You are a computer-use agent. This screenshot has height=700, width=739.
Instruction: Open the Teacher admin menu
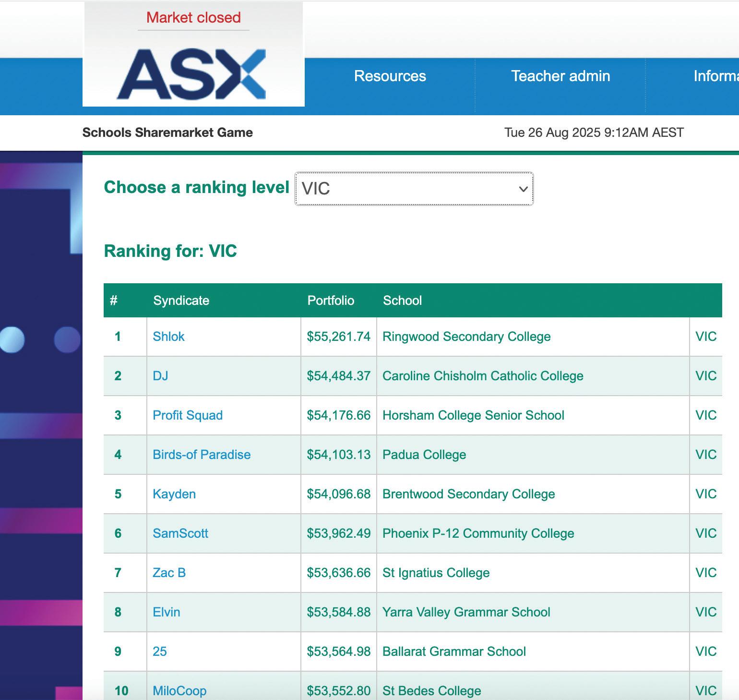(x=560, y=76)
